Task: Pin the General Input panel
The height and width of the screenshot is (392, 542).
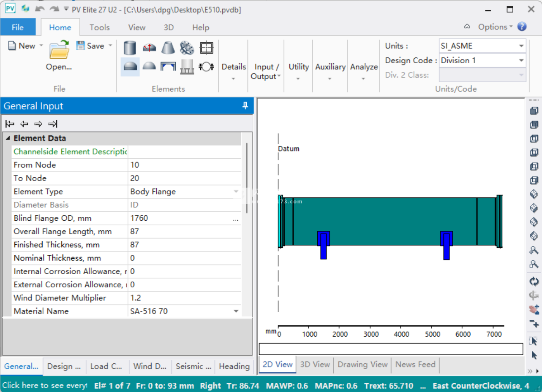Action: 245,106
